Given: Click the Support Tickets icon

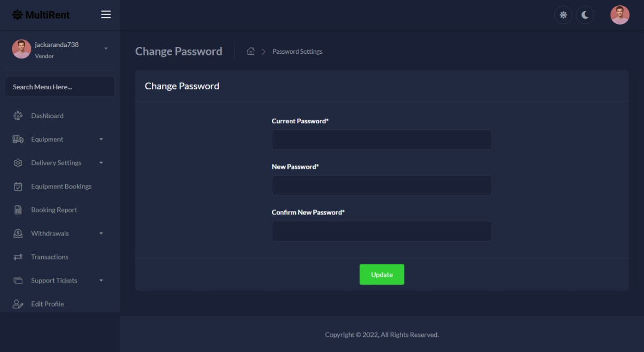Looking at the screenshot, I should [18, 280].
